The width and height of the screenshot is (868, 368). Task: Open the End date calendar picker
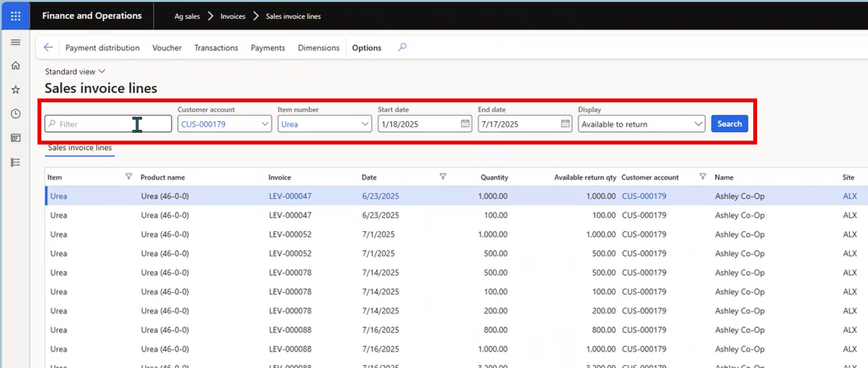tap(565, 124)
